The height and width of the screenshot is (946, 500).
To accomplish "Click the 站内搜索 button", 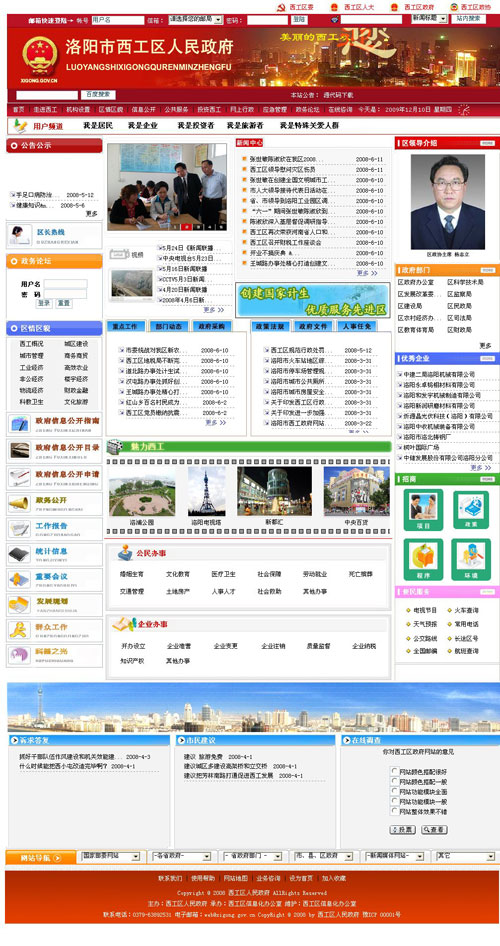I will [468, 19].
